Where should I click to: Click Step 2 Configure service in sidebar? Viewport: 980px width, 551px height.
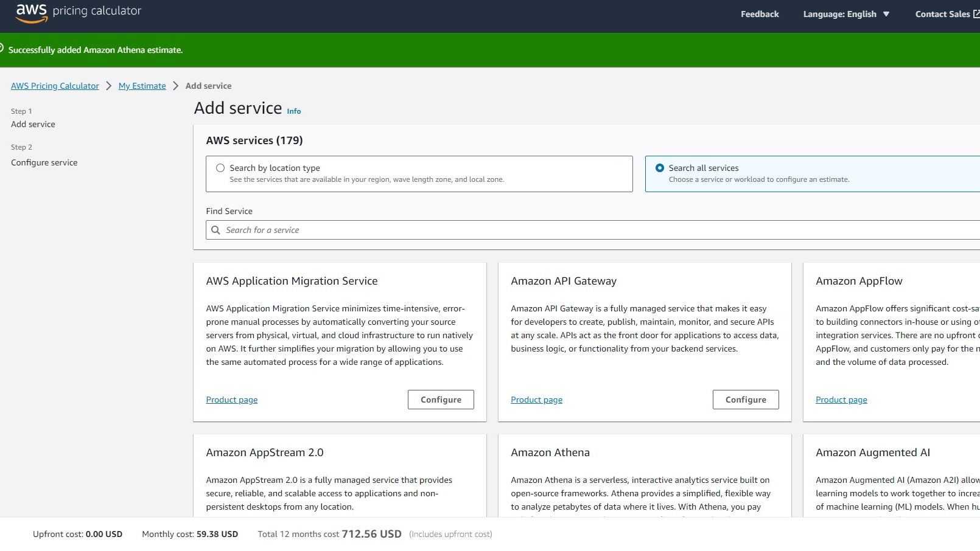[x=44, y=162]
